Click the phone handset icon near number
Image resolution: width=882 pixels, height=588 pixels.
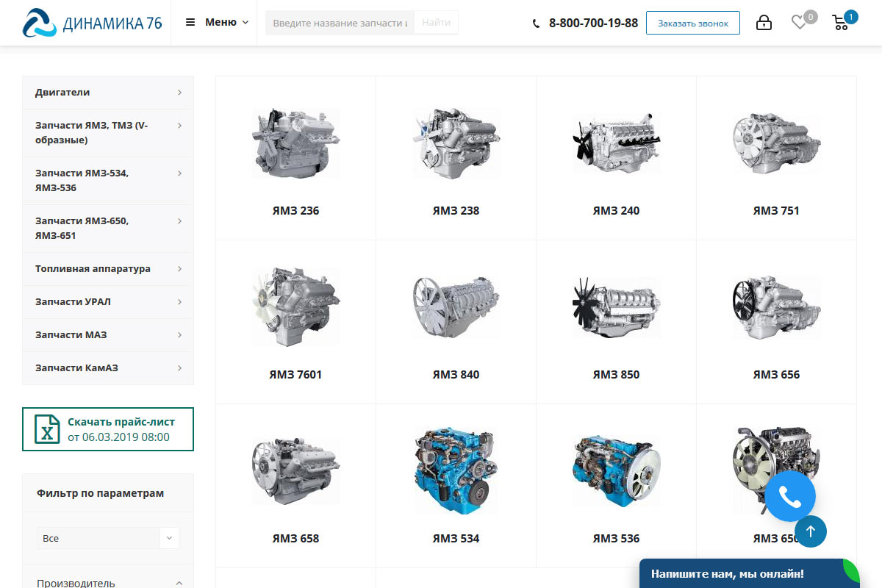(536, 24)
